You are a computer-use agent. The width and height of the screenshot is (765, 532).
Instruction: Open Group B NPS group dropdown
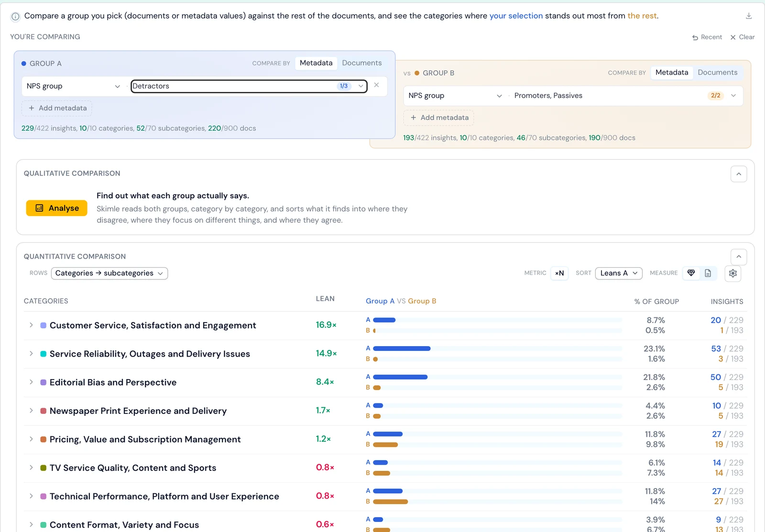455,96
